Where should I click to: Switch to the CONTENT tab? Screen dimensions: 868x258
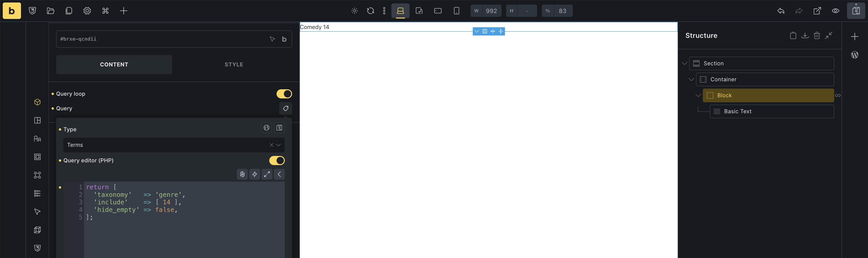[x=114, y=64]
